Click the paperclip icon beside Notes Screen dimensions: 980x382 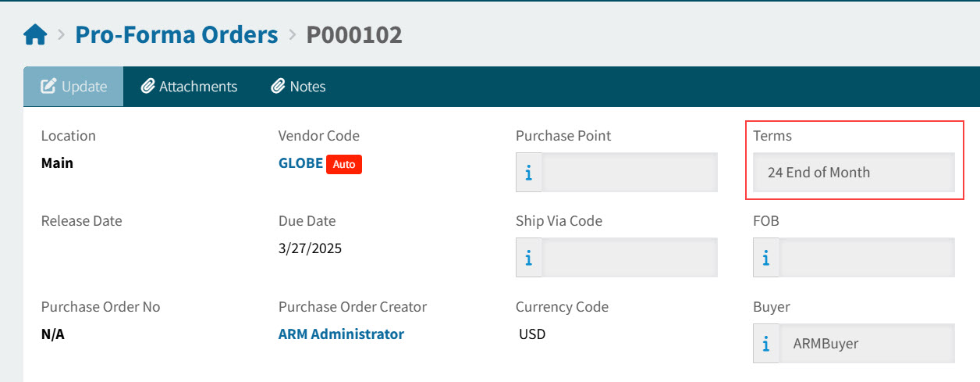click(x=278, y=87)
